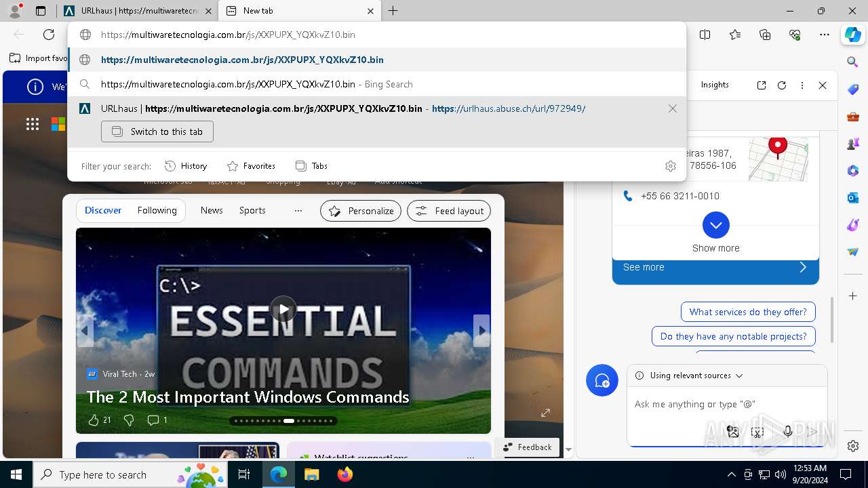Click the Feedback button
The height and width of the screenshot is (488, 868).
pyautogui.click(x=528, y=447)
